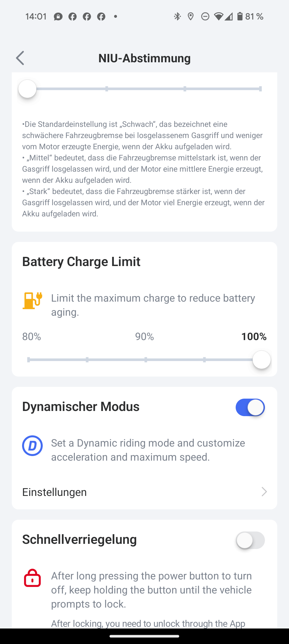Screen dimensions: 289x644
Task: Open Einstellungen via the right chevron
Action: pyautogui.click(x=264, y=492)
